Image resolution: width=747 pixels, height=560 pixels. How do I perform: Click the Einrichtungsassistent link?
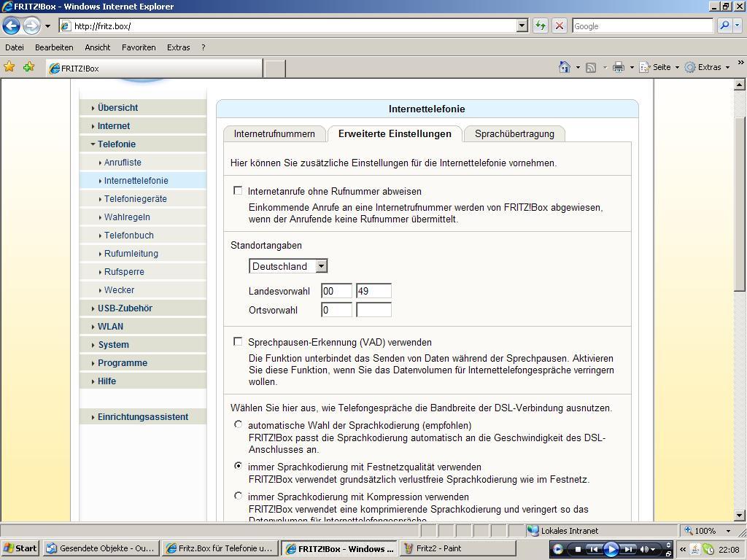point(142,417)
